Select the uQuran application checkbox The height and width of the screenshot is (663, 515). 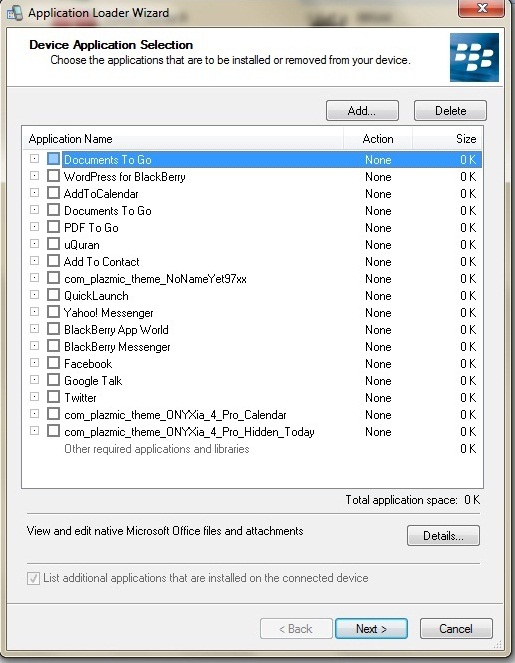pyautogui.click(x=53, y=244)
